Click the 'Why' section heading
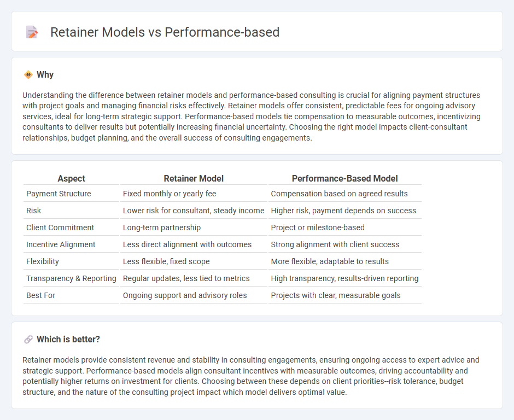The image size is (514, 420). point(45,75)
